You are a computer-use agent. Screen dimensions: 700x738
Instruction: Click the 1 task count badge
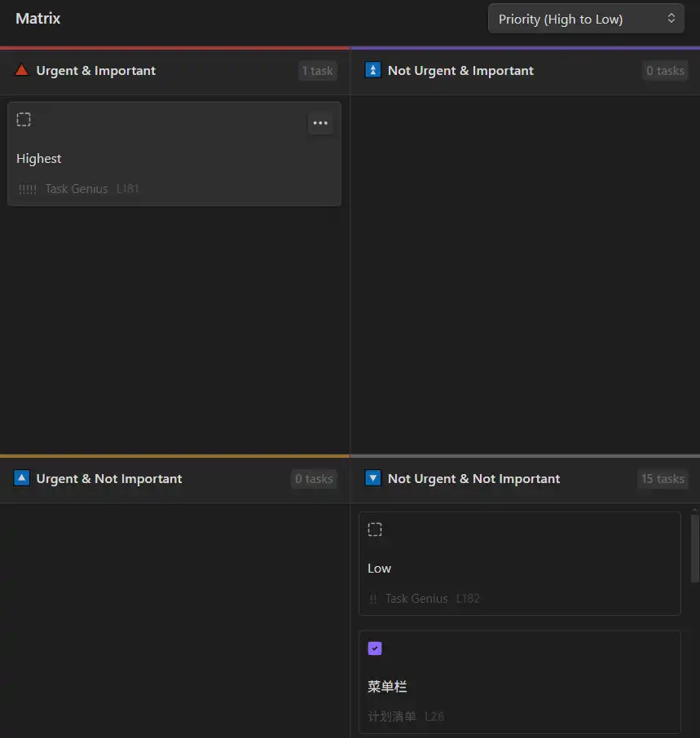317,71
